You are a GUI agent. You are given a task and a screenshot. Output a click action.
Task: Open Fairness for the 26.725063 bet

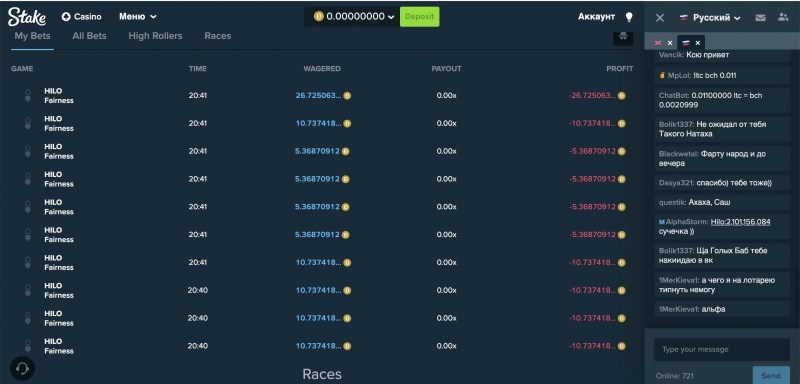point(59,100)
